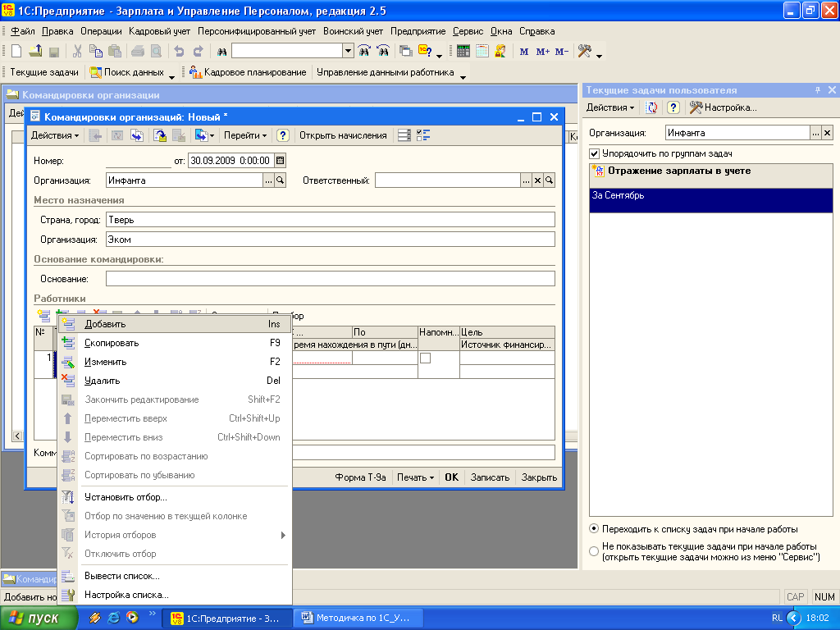Click magnifier icon beside Организация field Инфанта

coord(280,180)
